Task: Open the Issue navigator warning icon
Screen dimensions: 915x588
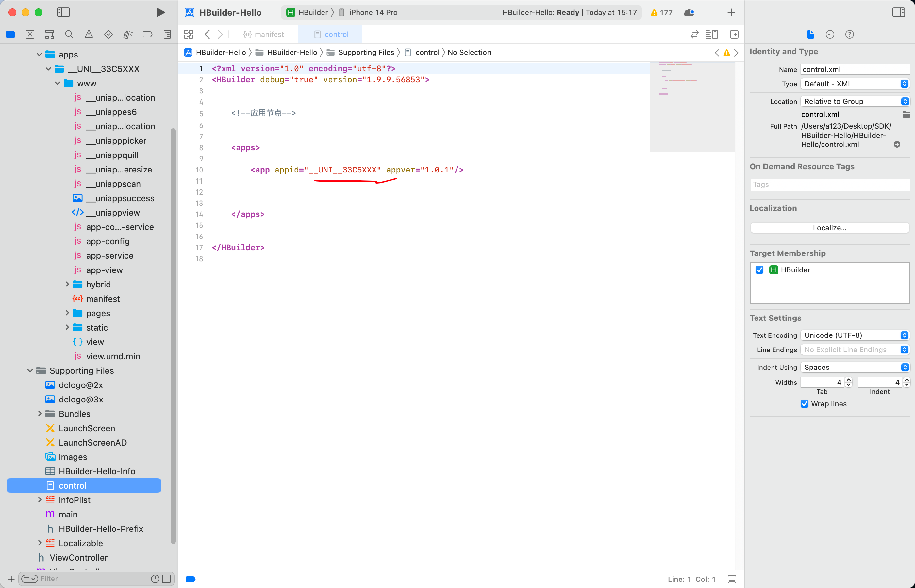Action: coord(89,34)
